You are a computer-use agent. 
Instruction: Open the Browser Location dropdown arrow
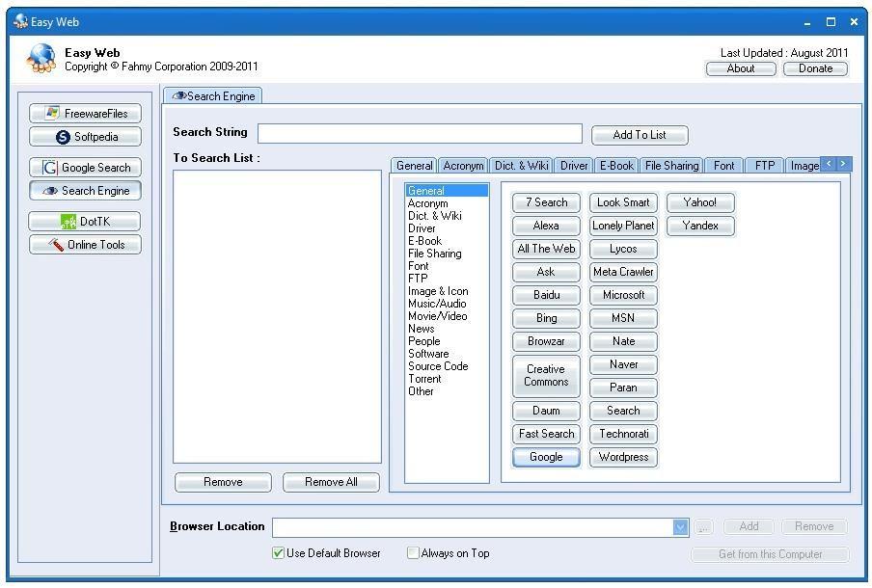coord(680,527)
